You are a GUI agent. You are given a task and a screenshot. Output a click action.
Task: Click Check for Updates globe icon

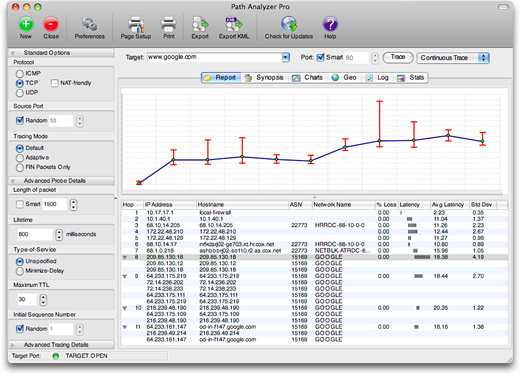pyautogui.click(x=289, y=24)
